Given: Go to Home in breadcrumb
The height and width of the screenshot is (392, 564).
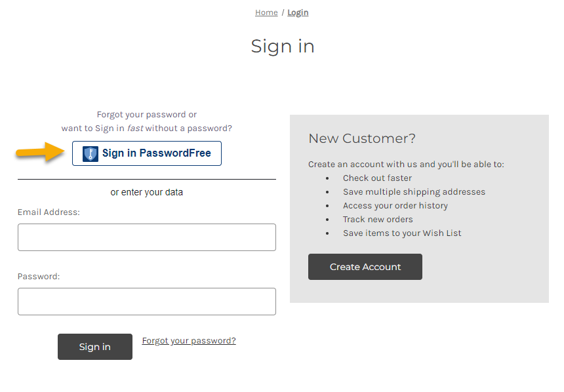Looking at the screenshot, I should [266, 12].
